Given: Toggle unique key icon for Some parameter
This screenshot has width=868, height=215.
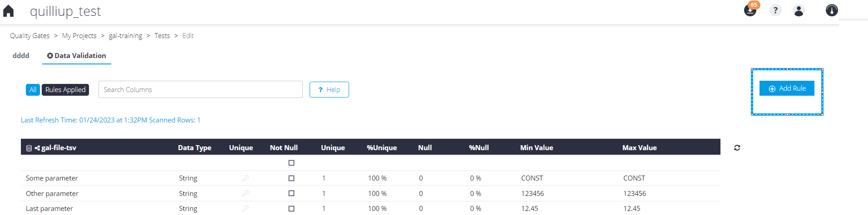Looking at the screenshot, I should pos(246,178).
